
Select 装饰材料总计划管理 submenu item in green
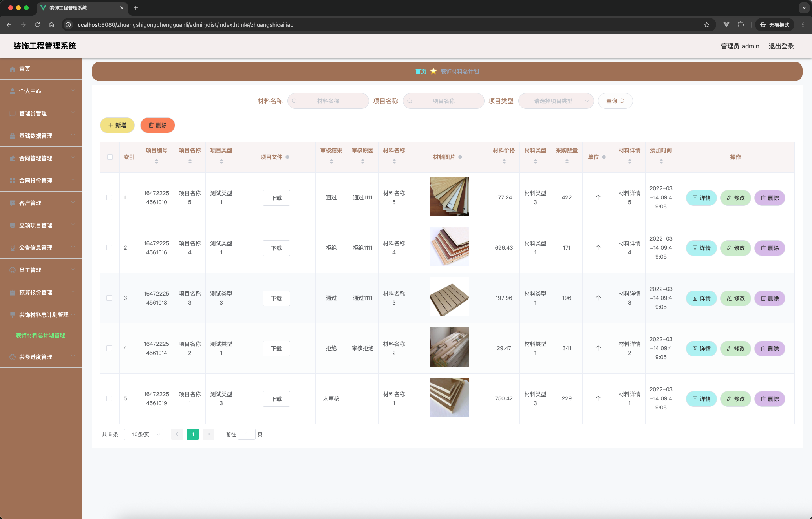coord(40,335)
